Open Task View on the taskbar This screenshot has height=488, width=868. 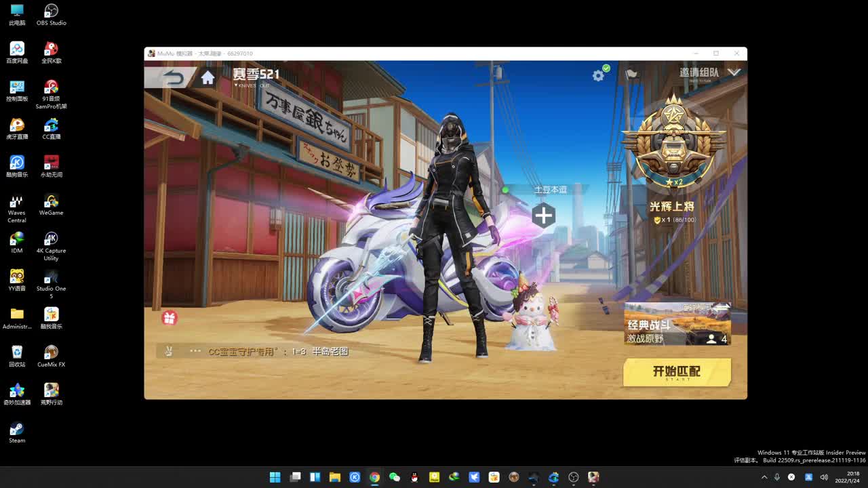[x=295, y=477]
